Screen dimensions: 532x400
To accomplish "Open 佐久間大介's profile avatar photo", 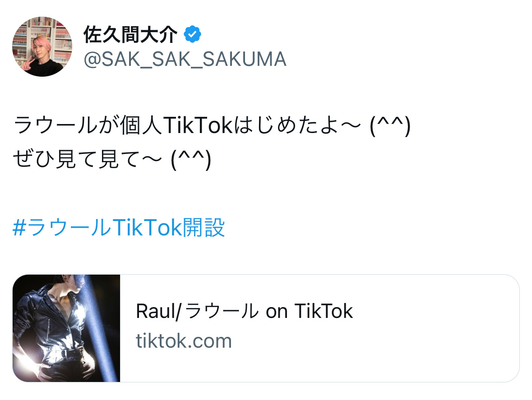I will [x=42, y=46].
